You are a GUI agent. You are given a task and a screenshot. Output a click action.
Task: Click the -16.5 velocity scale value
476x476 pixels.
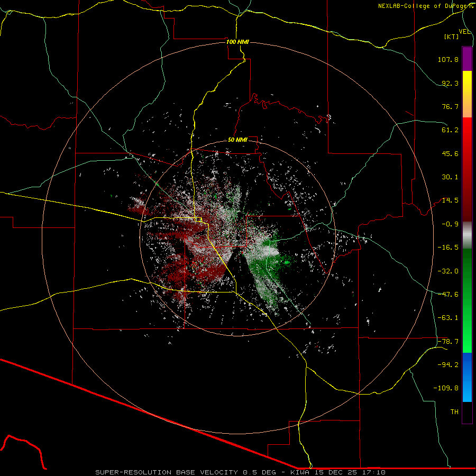448,248
